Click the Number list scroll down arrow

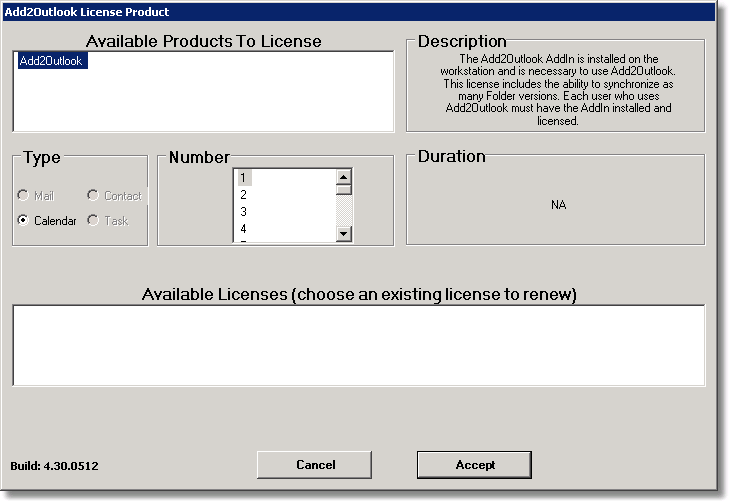(x=344, y=233)
